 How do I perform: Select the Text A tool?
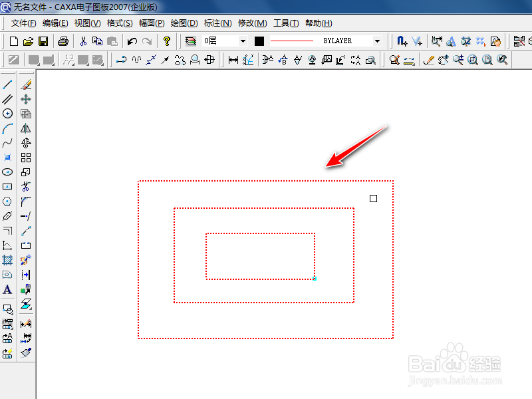tap(7, 289)
